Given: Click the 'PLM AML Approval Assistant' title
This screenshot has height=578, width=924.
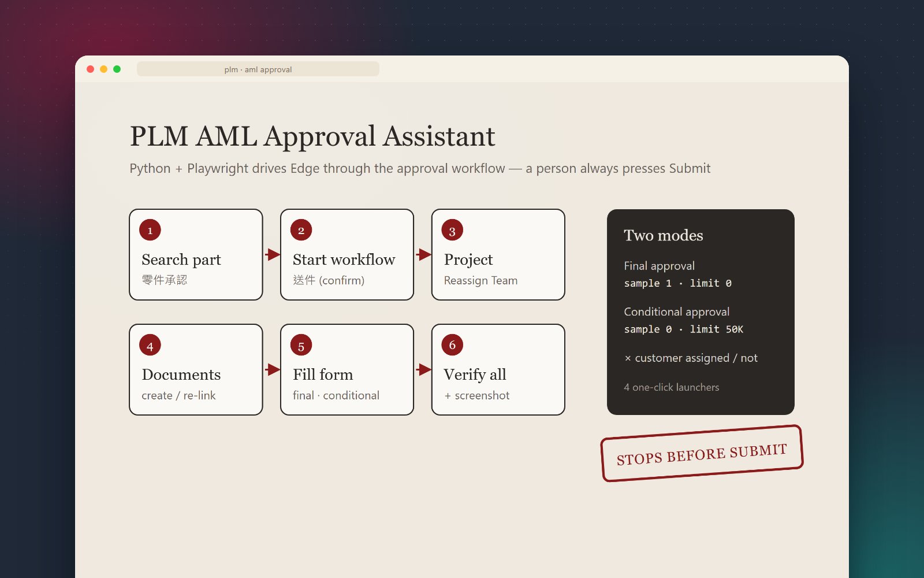Looking at the screenshot, I should click(312, 136).
